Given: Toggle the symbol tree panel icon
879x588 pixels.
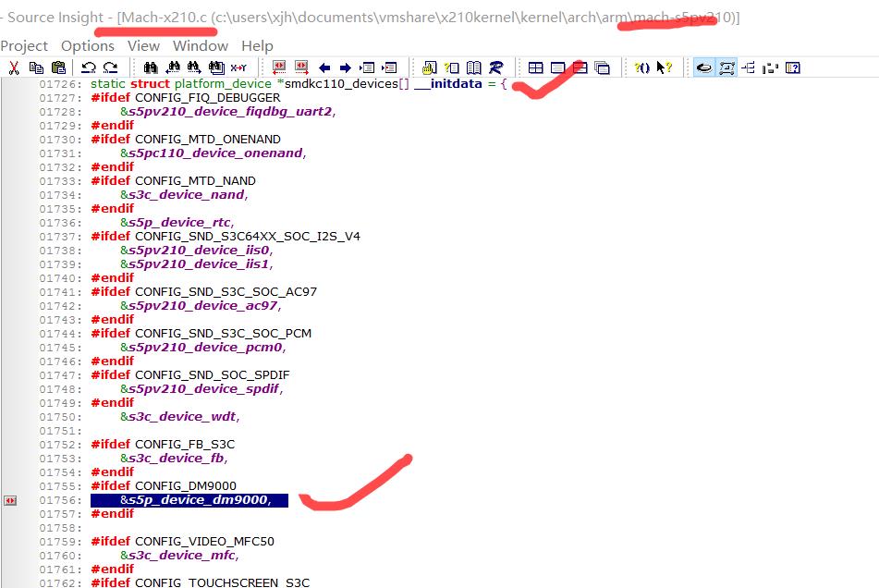Looking at the screenshot, I should click(749, 67).
